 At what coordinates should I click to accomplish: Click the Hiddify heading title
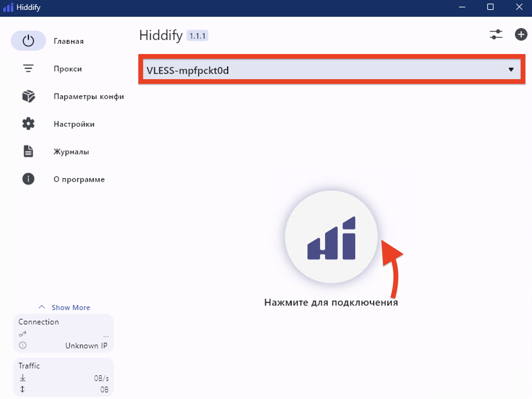click(161, 35)
